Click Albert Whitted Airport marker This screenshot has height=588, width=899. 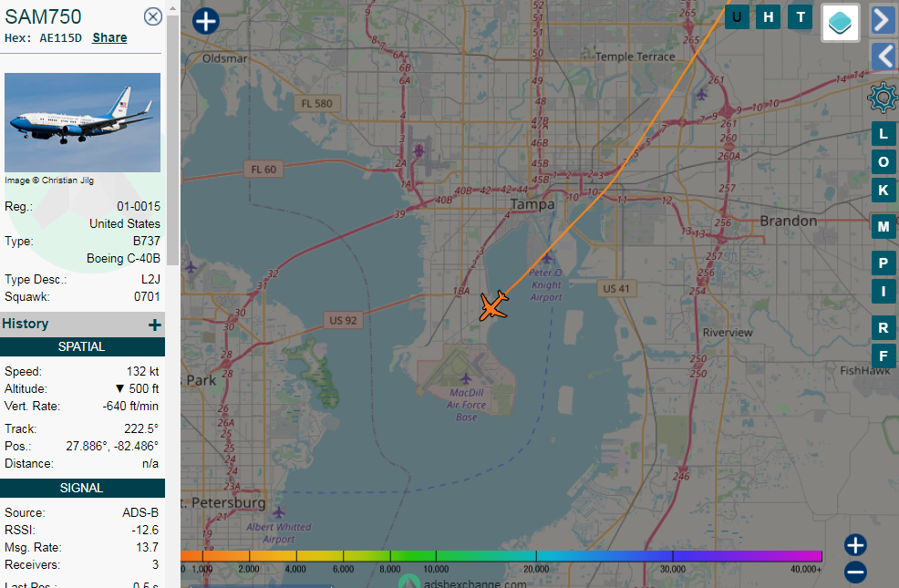[279, 511]
